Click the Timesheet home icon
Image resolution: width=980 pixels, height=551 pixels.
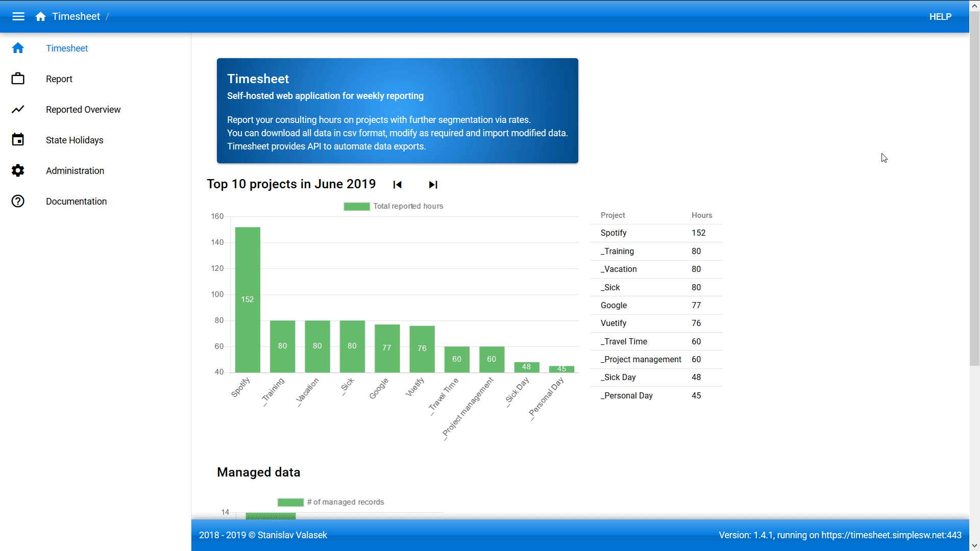[41, 16]
